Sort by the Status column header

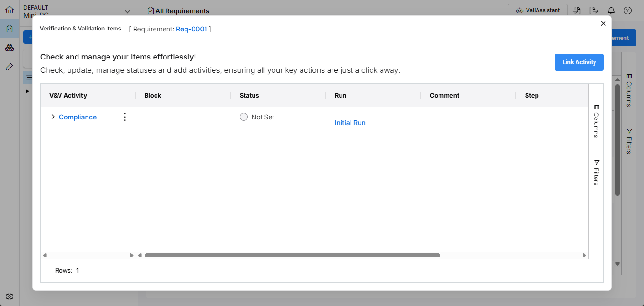249,95
